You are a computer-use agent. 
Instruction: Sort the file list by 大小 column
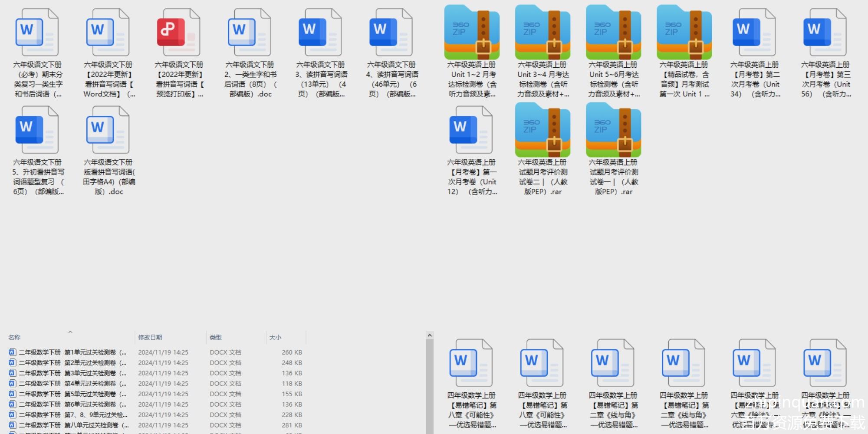click(275, 338)
